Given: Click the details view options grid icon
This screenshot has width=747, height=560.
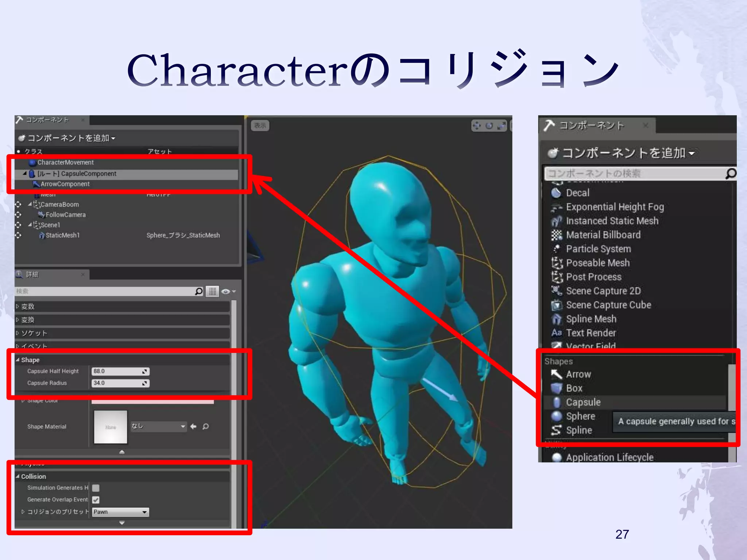Looking at the screenshot, I should click(212, 291).
